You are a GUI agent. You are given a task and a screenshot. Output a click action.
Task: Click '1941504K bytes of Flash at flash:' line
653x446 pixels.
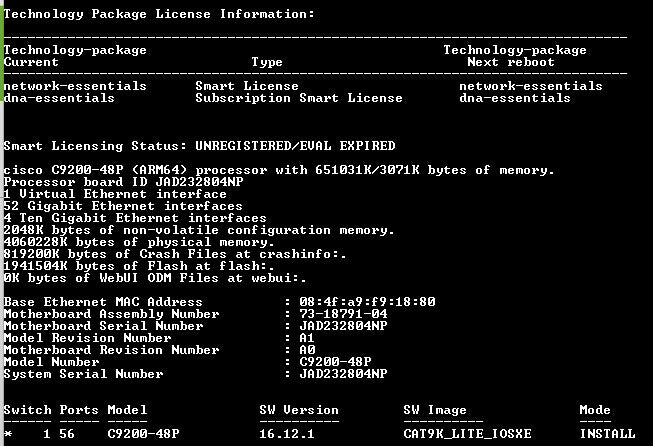click(139, 267)
